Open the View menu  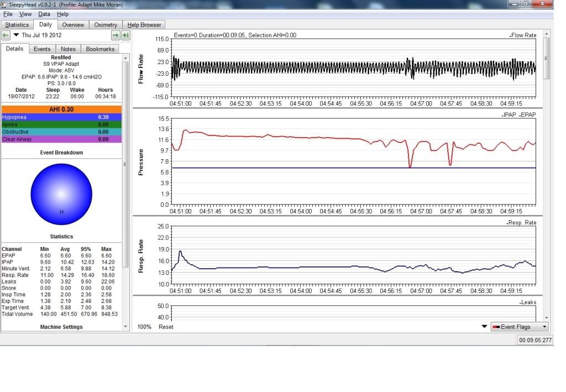click(x=25, y=14)
